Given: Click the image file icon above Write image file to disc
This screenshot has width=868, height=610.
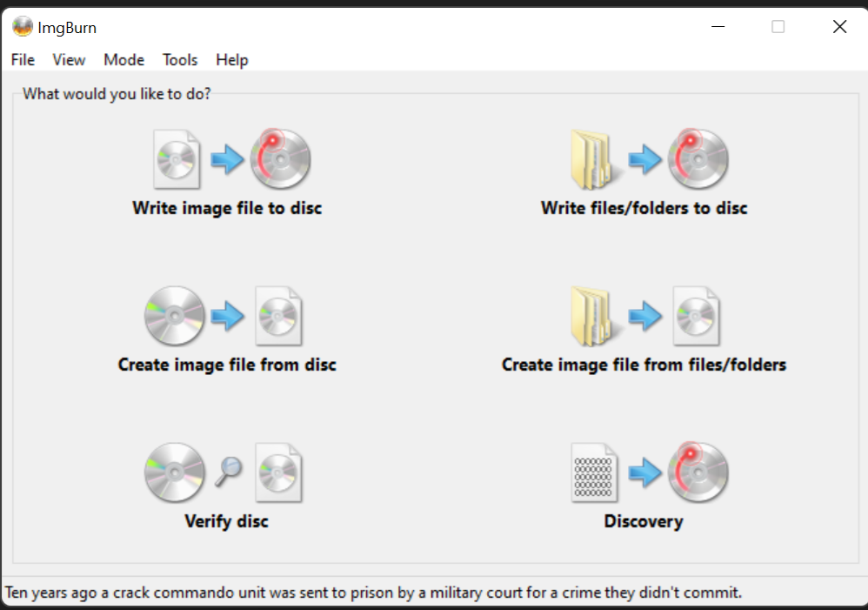Looking at the screenshot, I should point(177,159).
